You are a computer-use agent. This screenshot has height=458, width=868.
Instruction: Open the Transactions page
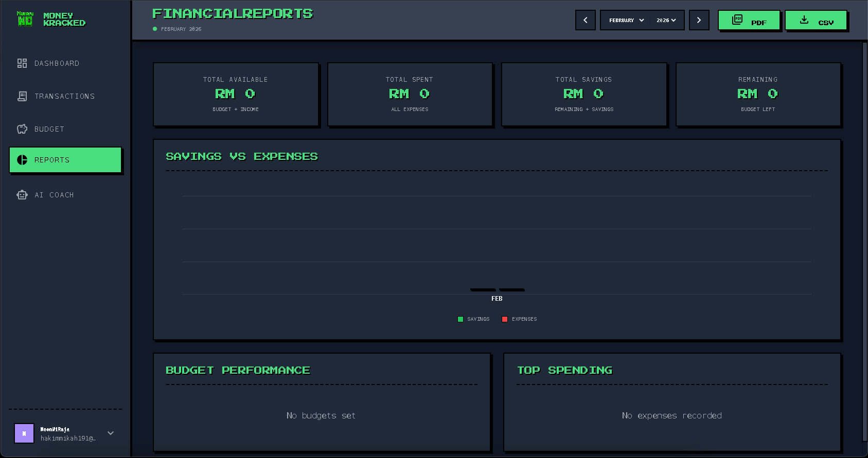[x=64, y=96]
